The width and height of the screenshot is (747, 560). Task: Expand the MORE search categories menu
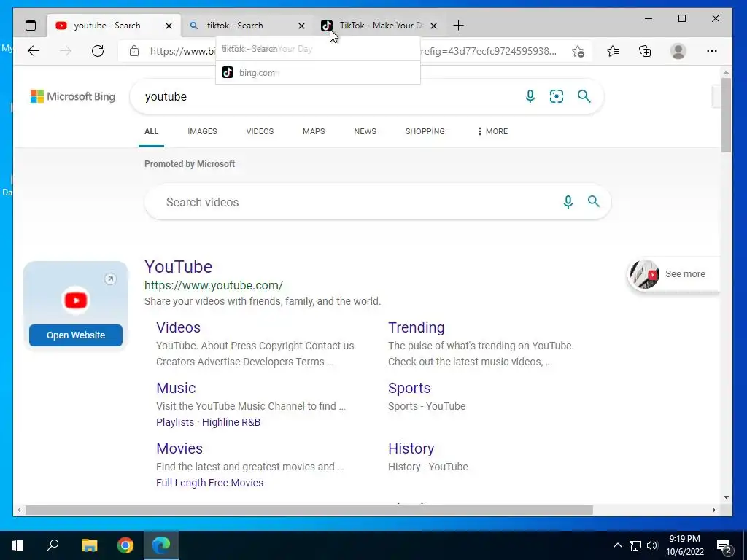492,131
